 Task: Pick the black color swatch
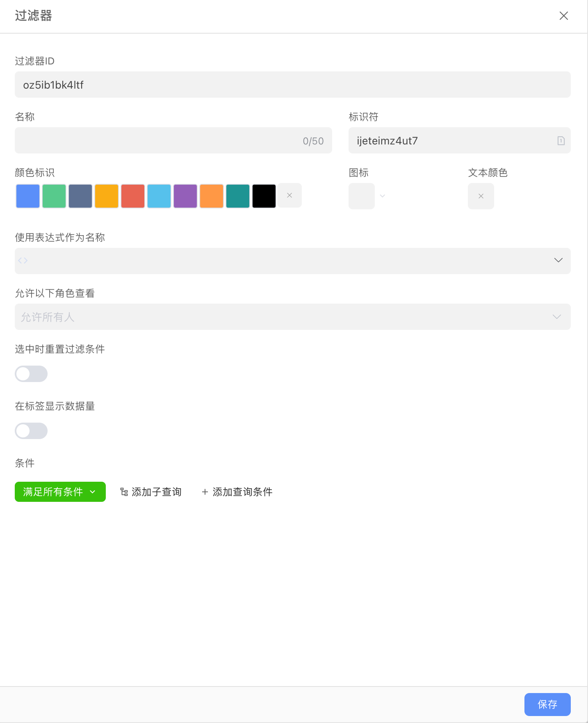coord(264,196)
